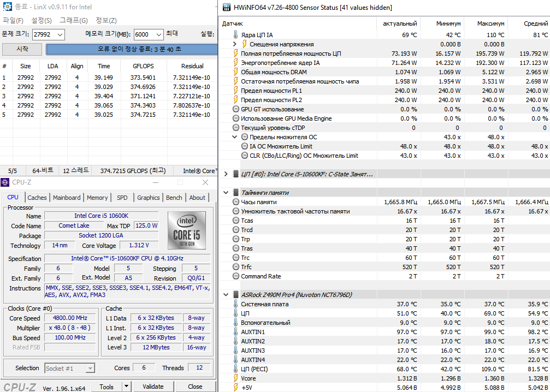Open the 정보(Z) menu in LinX
This screenshot has height=392, width=550.
107,20
